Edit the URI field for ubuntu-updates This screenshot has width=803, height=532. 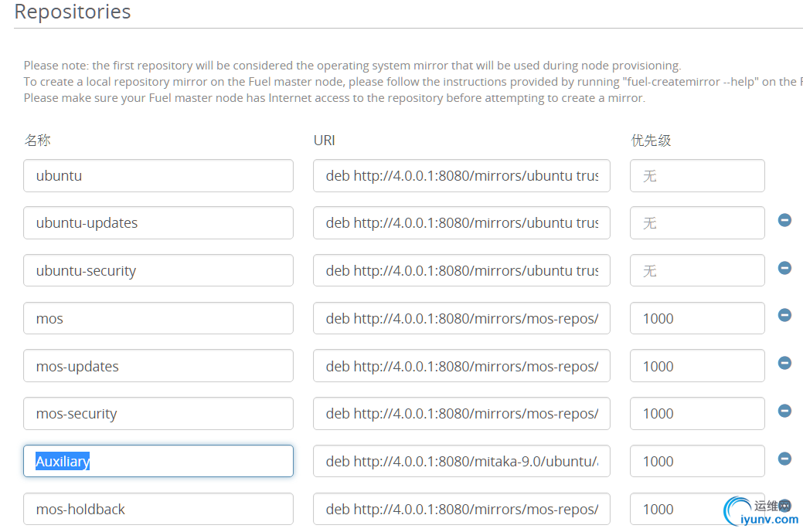[x=461, y=222]
